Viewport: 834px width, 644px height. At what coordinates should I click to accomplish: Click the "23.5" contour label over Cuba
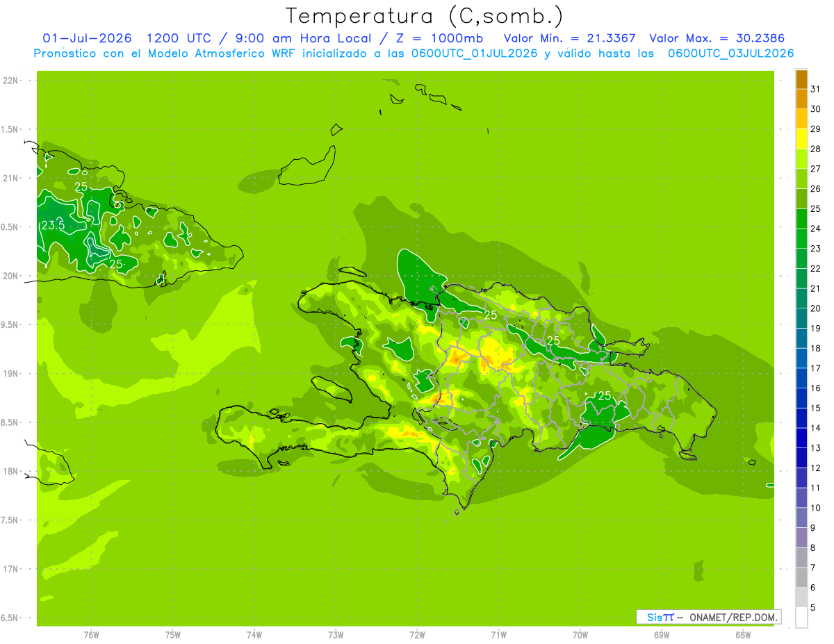(x=54, y=226)
